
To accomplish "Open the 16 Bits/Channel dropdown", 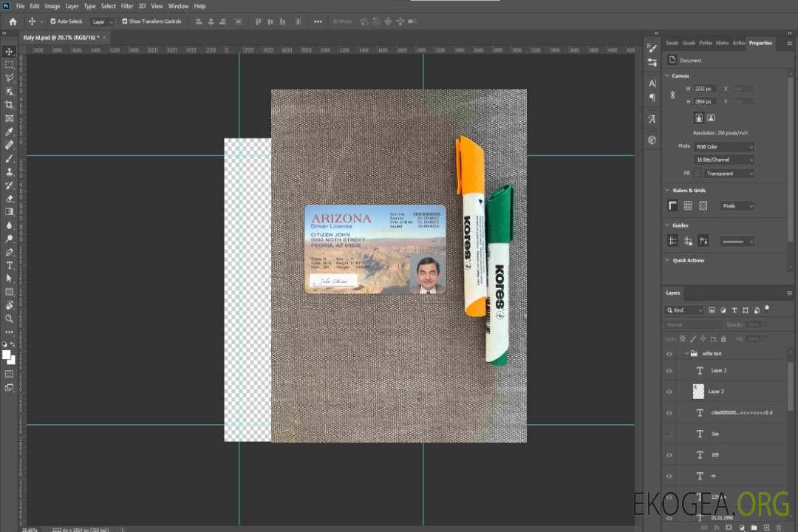I will [x=725, y=160].
